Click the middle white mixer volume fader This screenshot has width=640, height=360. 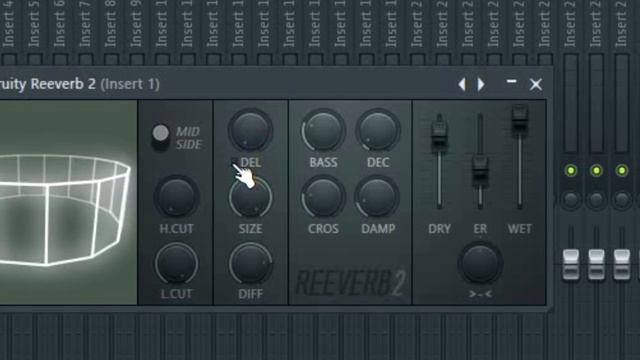tap(596, 264)
